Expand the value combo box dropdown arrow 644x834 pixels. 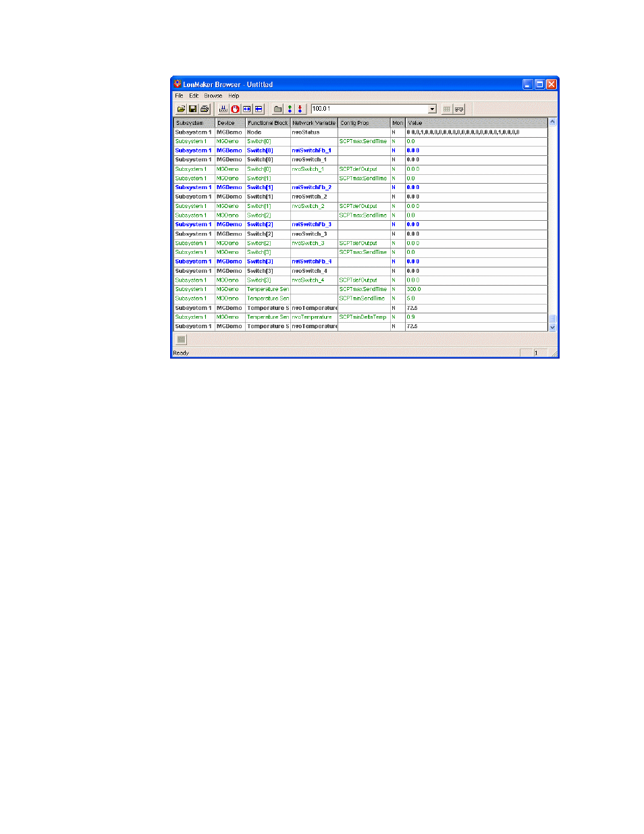pos(432,109)
